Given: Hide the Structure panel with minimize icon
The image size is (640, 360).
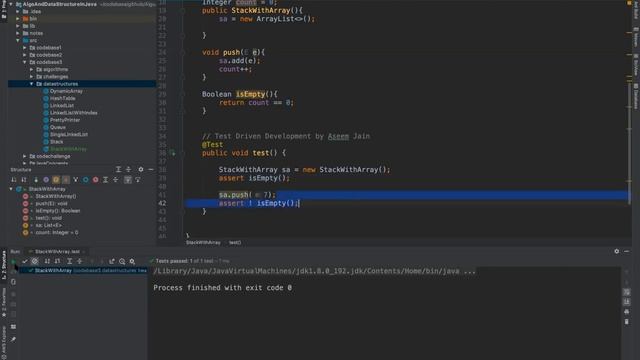Looking at the screenshot, I should pyautogui.click(x=151, y=169).
